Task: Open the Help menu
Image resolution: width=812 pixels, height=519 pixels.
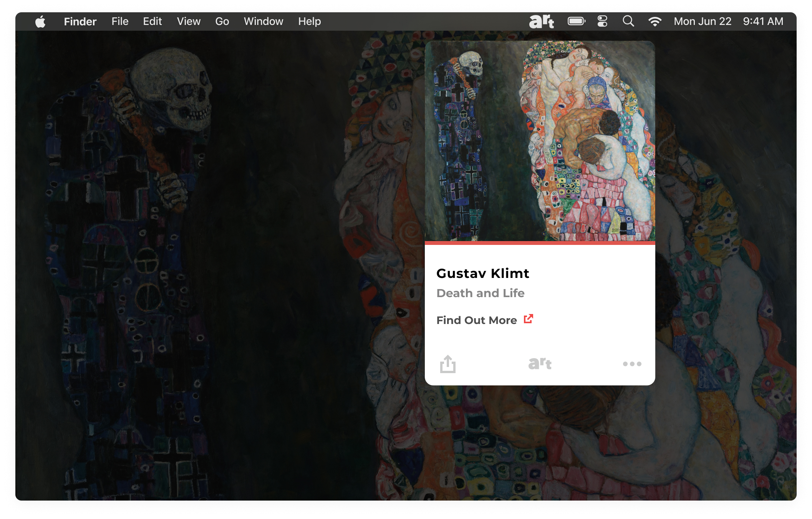Action: [x=310, y=21]
